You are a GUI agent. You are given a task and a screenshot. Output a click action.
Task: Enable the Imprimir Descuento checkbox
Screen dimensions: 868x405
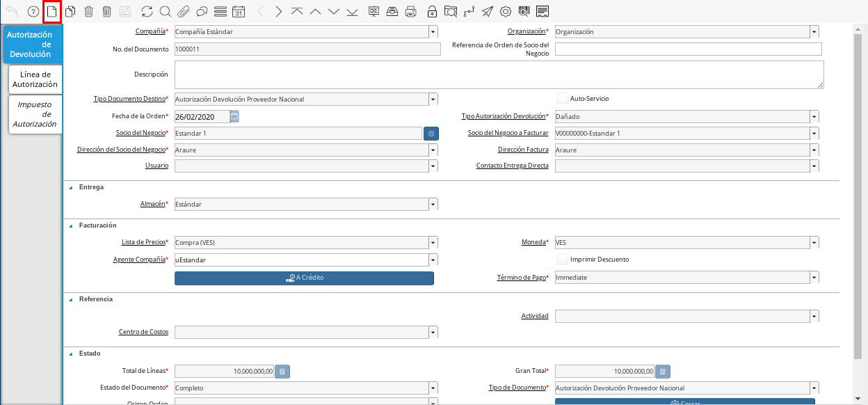[563, 260]
